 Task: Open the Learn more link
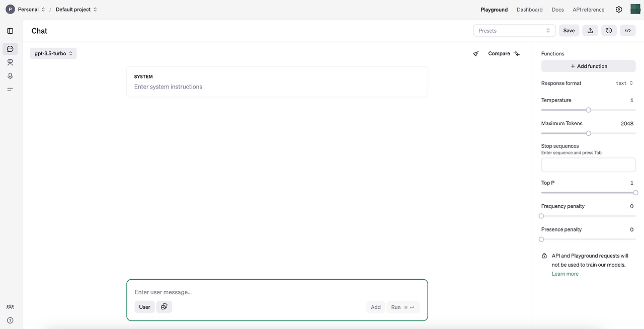point(565,273)
